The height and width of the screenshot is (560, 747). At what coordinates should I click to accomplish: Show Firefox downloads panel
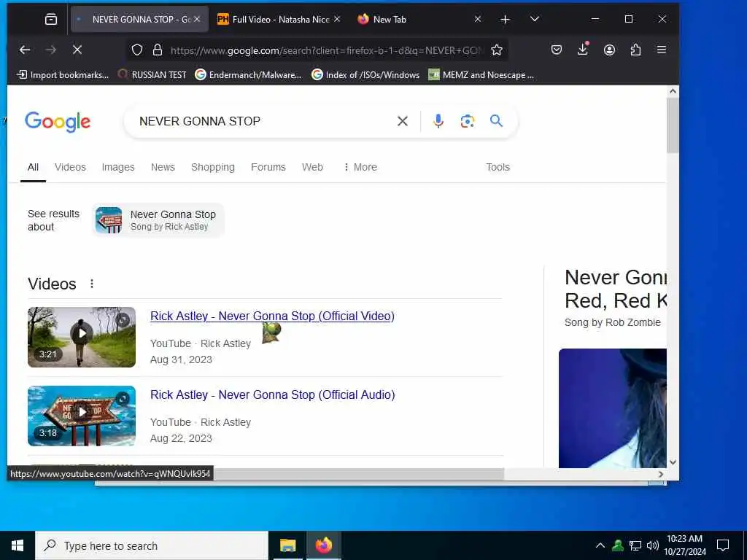pyautogui.click(x=583, y=49)
